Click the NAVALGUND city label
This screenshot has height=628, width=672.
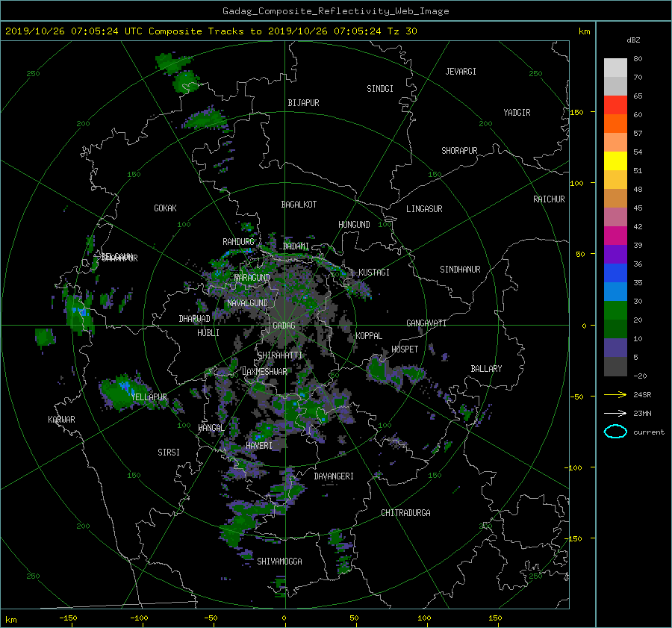click(x=247, y=303)
